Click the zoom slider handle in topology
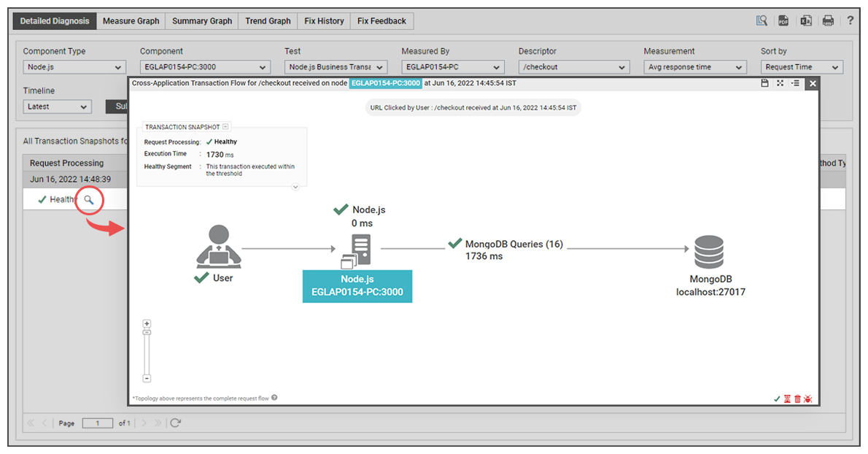 [x=147, y=332]
